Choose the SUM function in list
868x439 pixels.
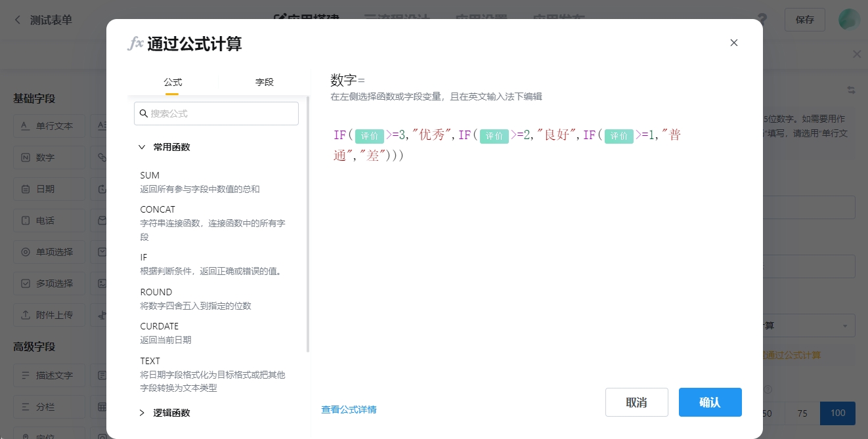tap(150, 175)
